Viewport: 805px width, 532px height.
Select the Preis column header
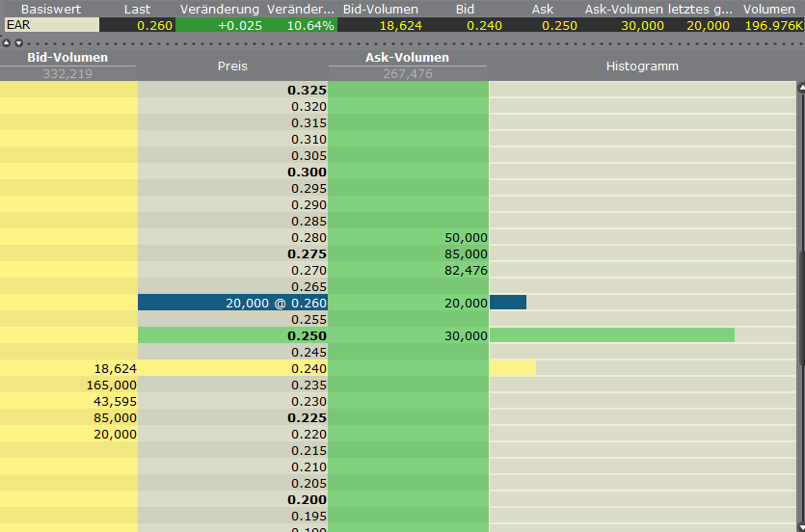[x=232, y=66]
